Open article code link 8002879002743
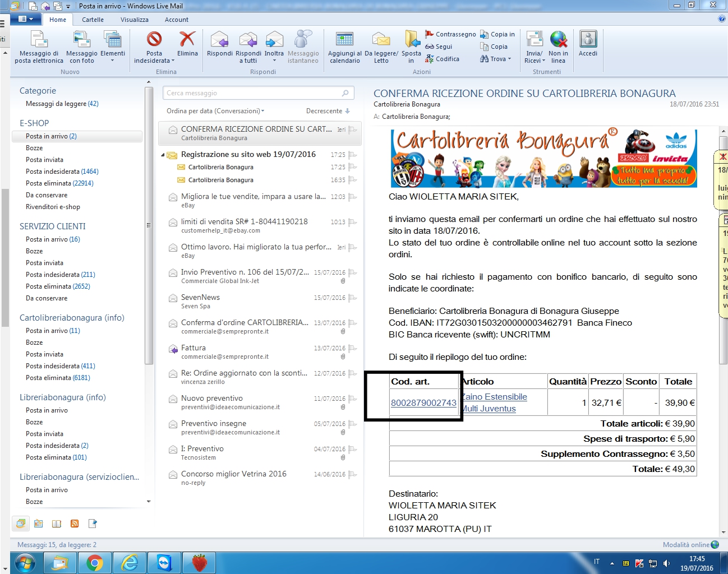 (423, 403)
